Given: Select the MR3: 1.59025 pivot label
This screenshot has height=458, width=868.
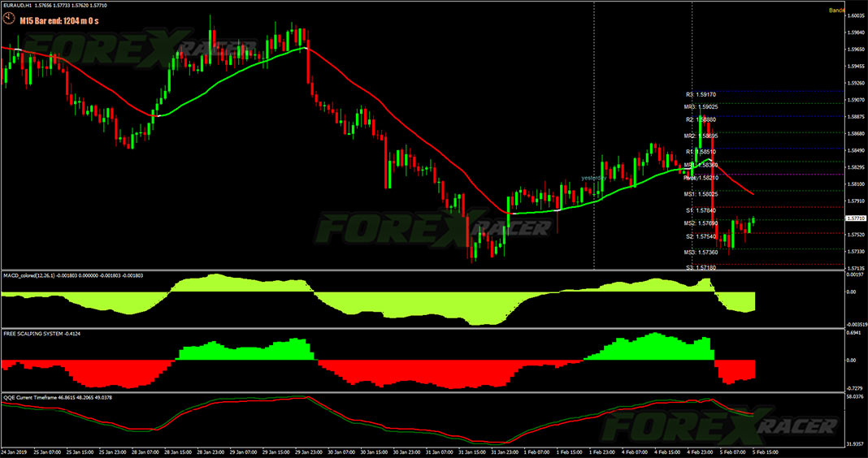Looking at the screenshot, I should 700,106.
